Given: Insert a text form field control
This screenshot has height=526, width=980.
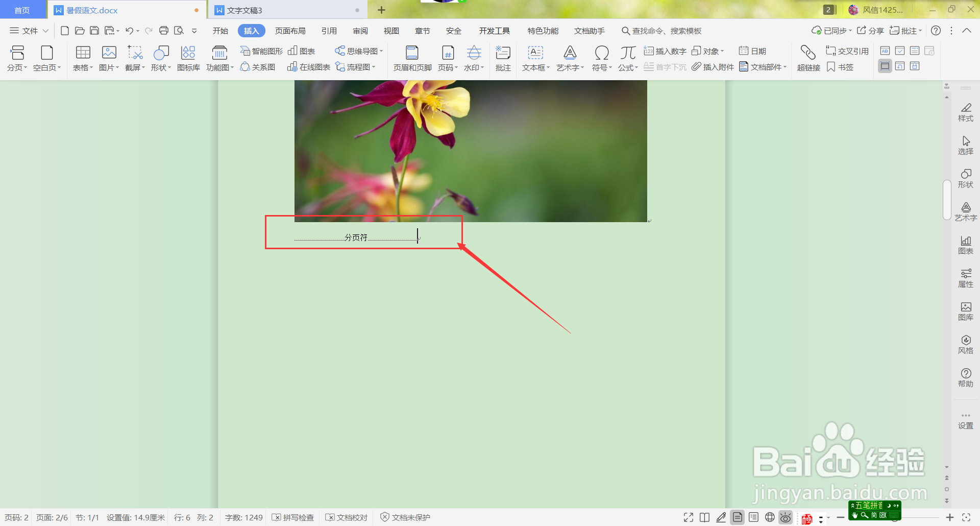Looking at the screenshot, I should [x=885, y=51].
